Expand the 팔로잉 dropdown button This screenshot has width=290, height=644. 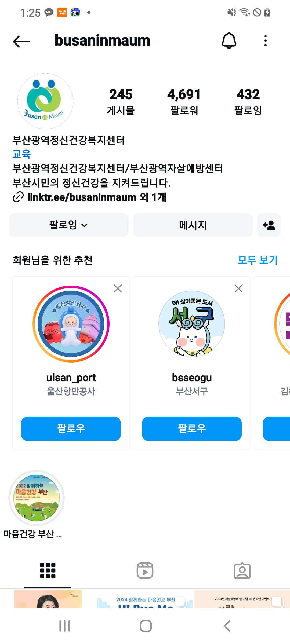point(68,225)
